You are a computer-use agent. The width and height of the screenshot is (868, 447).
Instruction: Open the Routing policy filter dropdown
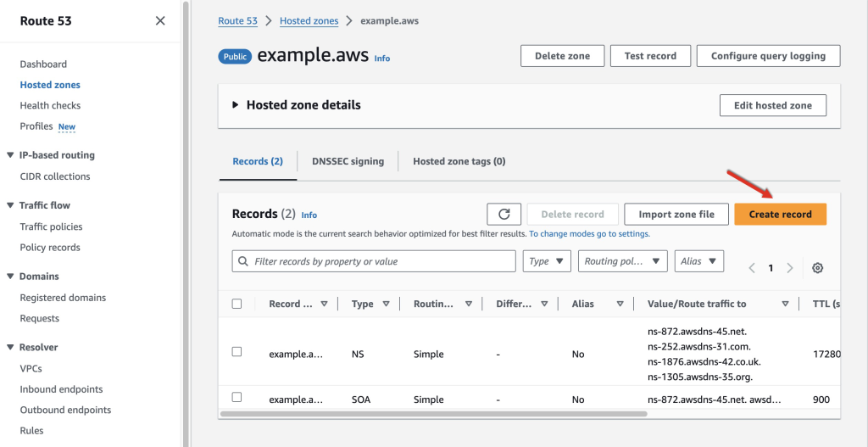point(623,261)
